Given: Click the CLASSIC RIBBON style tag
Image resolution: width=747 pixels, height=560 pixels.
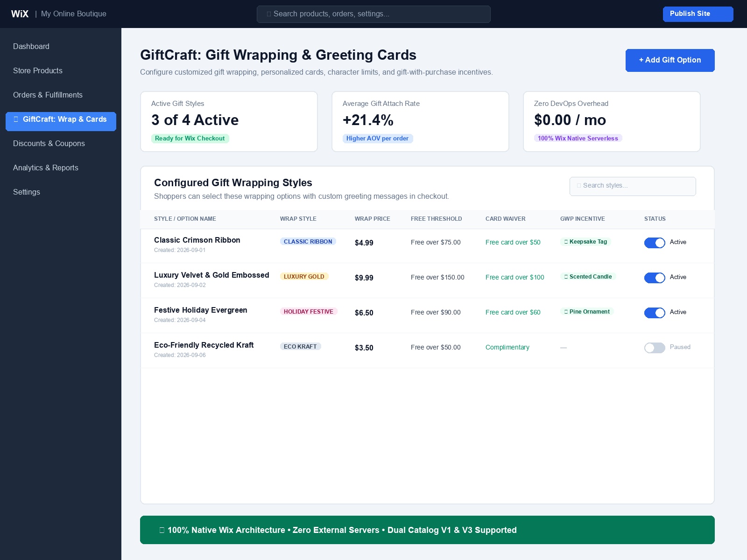Looking at the screenshot, I should [x=308, y=242].
